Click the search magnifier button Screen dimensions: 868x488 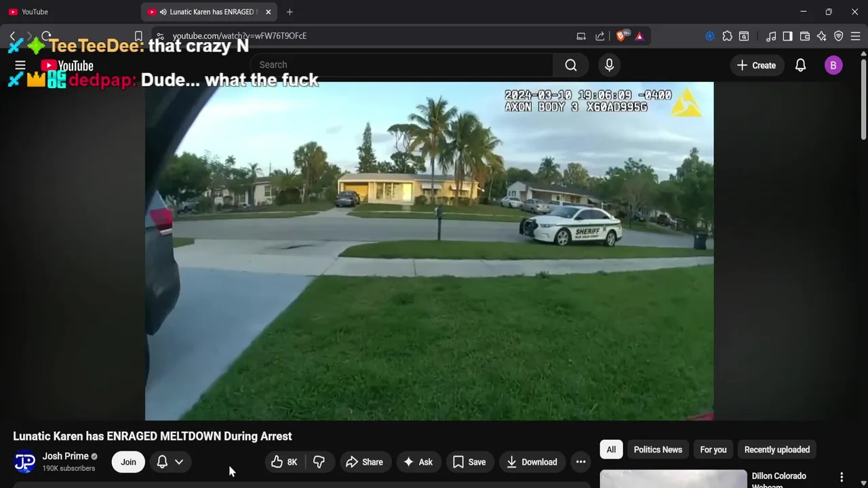click(571, 65)
